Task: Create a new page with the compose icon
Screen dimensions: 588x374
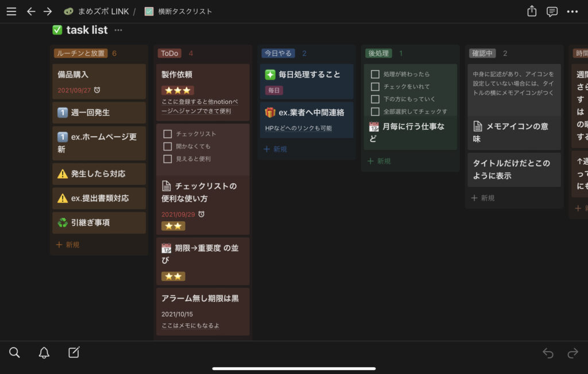Action: [x=74, y=352]
